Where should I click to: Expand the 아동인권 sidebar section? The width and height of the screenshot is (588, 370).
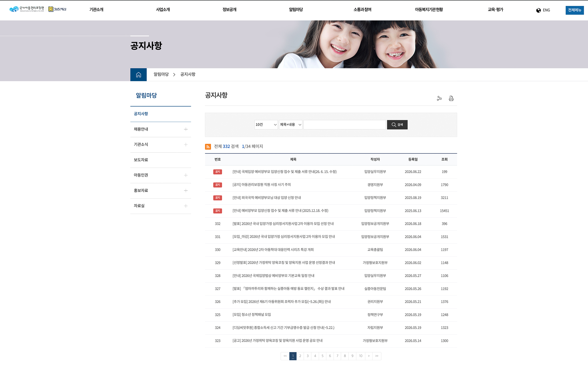pos(186,175)
